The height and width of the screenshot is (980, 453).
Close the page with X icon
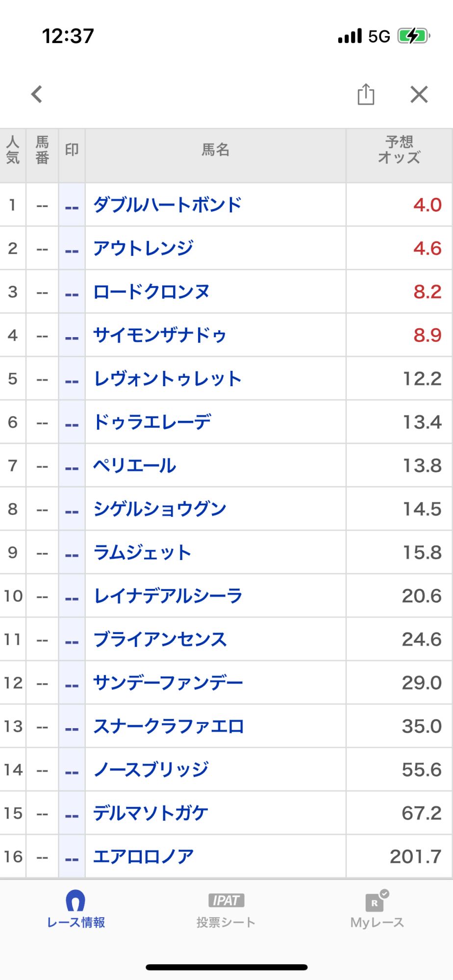419,94
